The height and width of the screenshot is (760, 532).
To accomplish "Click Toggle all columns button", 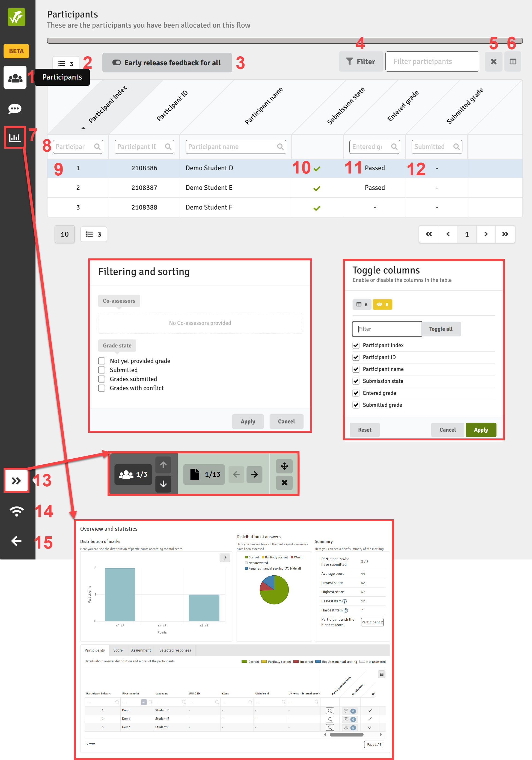I will click(x=441, y=329).
